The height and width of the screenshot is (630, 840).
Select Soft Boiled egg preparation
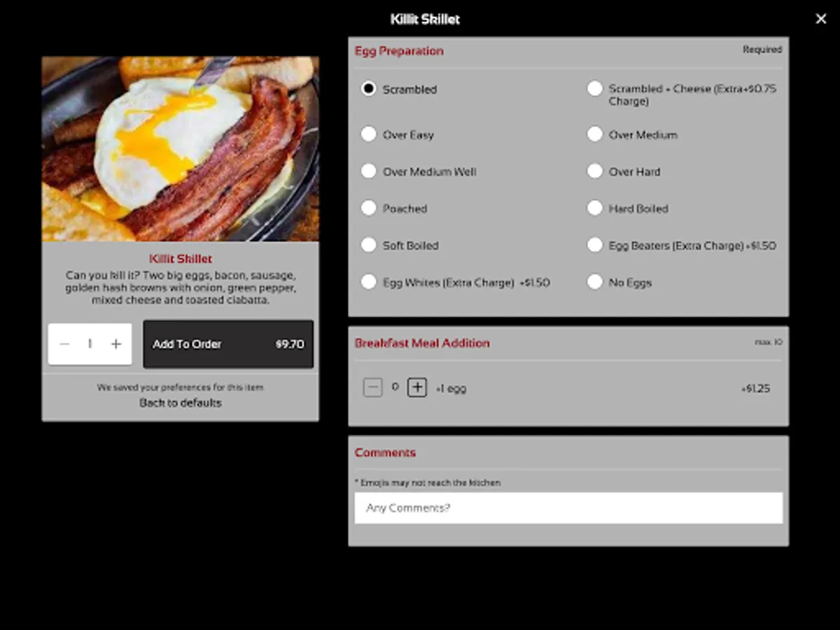point(369,245)
